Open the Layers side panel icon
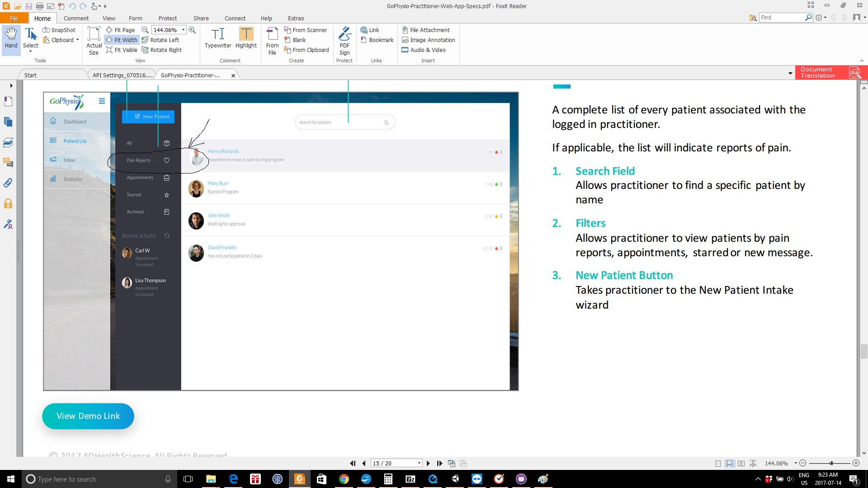The image size is (868, 488). pyautogui.click(x=8, y=142)
